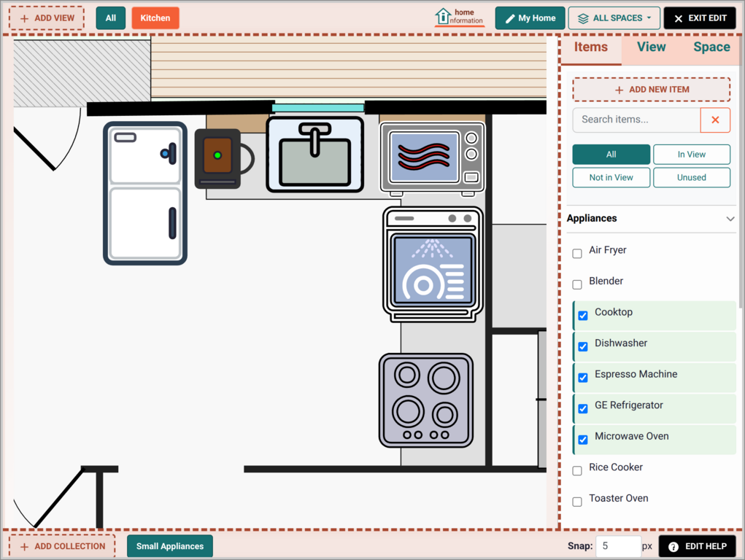The height and width of the screenshot is (560, 745).
Task: Select the All view tab
Action: (x=111, y=18)
